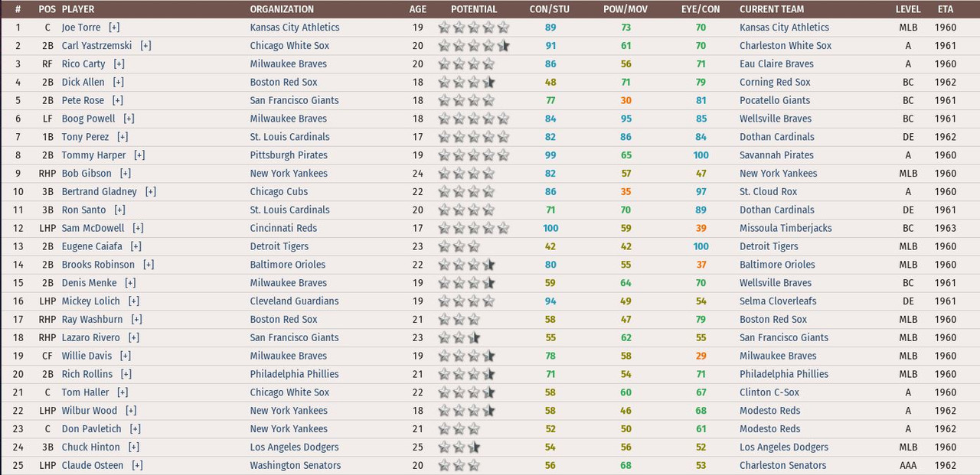The width and height of the screenshot is (980, 475).
Task: Click Lazaro Rivero's potential star rating
Action: [x=459, y=338]
